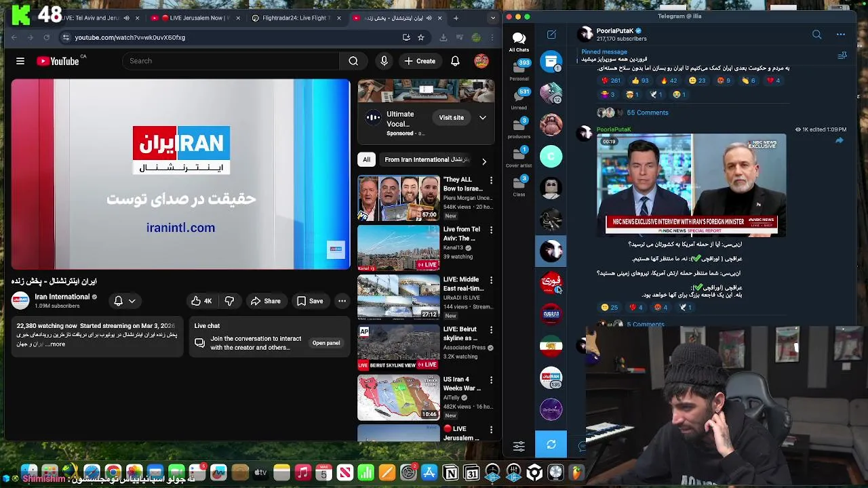Click Share under the video
This screenshot has width=868, height=488.
tap(265, 301)
